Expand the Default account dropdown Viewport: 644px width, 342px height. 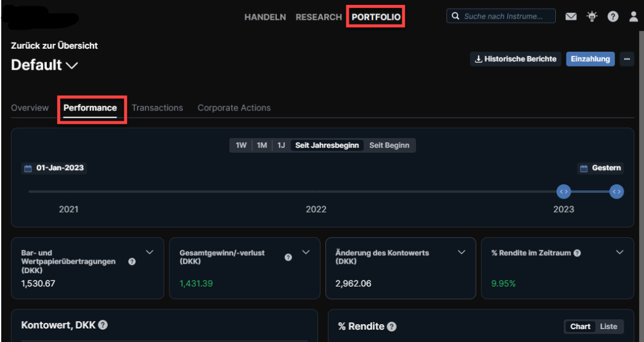tap(71, 65)
